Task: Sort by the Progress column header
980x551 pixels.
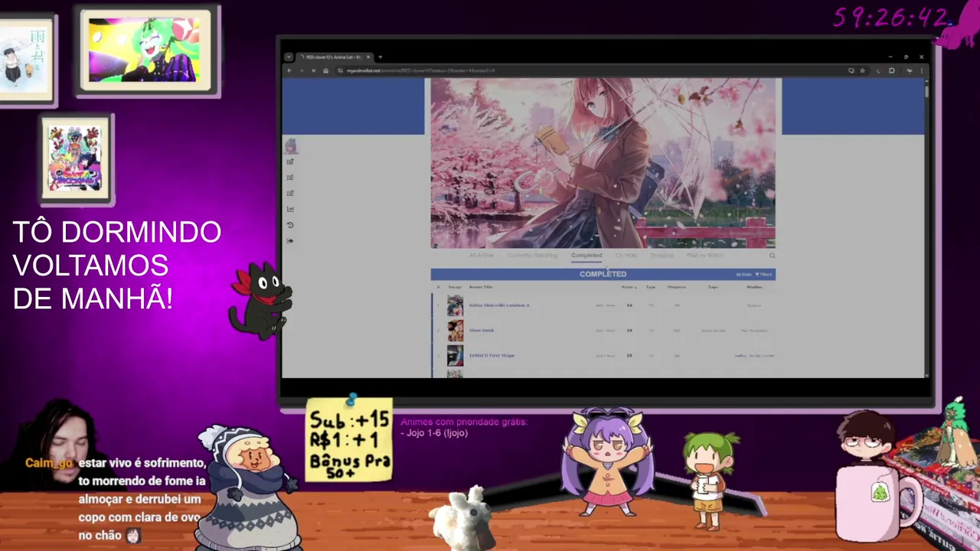Action: (x=677, y=287)
